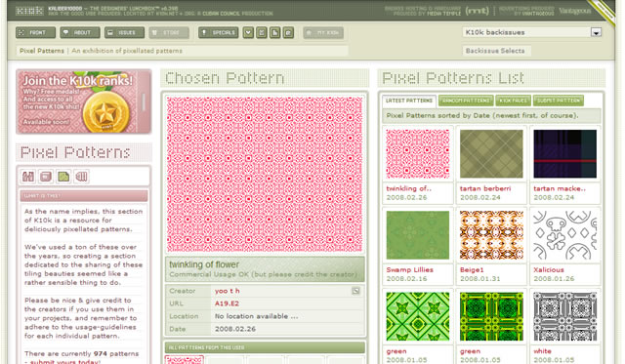Open the K10k backissues dropdown
Screen dimensions: 625x364
(532, 32)
